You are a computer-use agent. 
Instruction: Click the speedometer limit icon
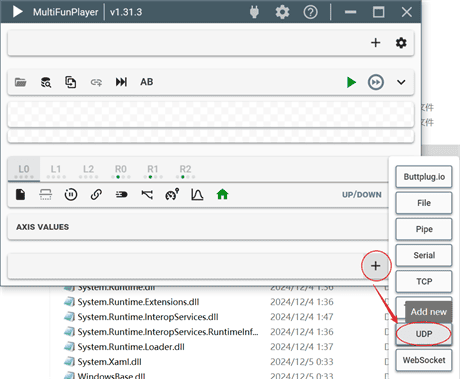coord(172,194)
